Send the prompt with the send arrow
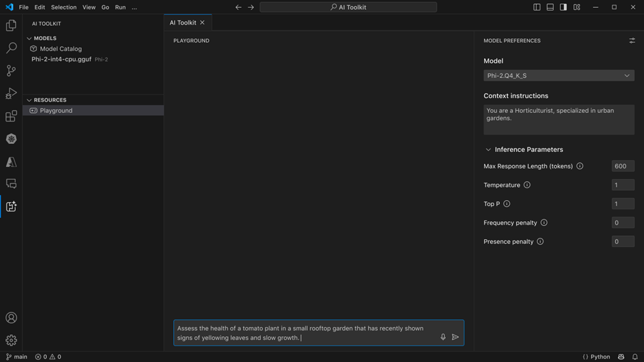The image size is (644, 362). (x=455, y=337)
